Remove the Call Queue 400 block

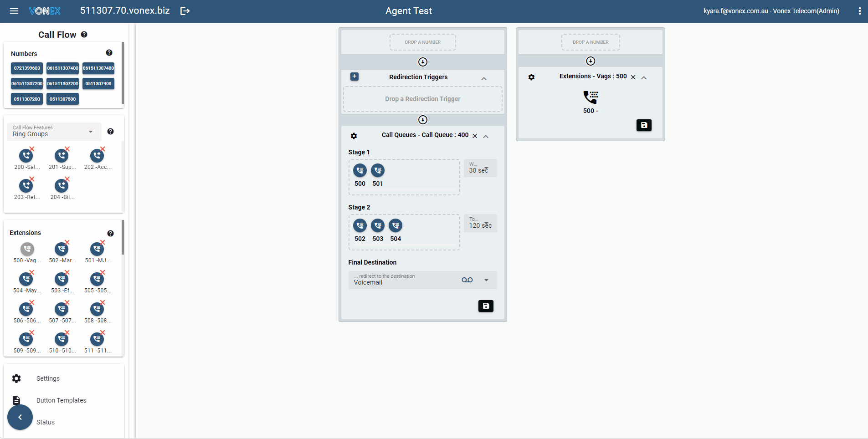point(475,136)
